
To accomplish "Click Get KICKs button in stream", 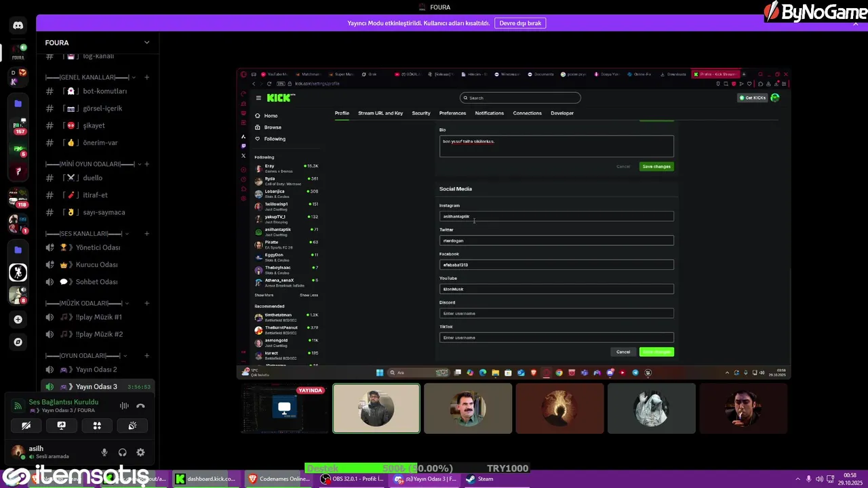I will click(753, 98).
